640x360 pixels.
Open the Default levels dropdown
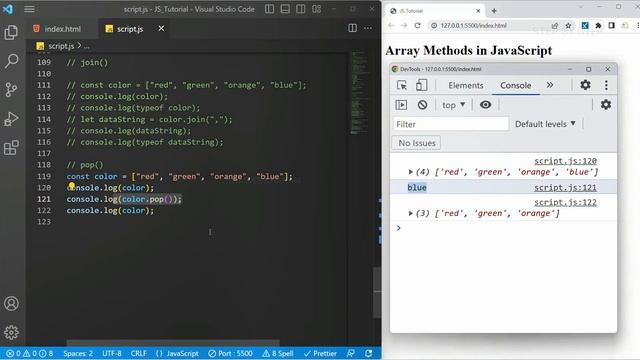545,124
